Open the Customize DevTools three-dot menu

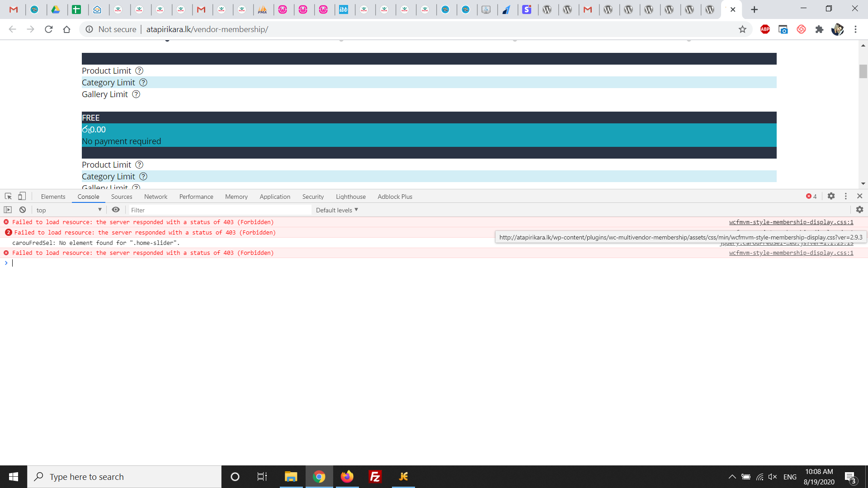(x=845, y=196)
